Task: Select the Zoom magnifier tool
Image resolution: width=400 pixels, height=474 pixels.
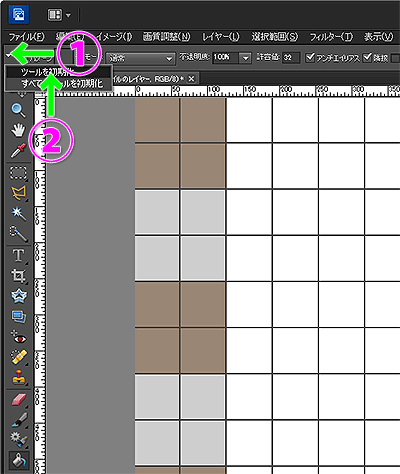Action: click(x=19, y=110)
